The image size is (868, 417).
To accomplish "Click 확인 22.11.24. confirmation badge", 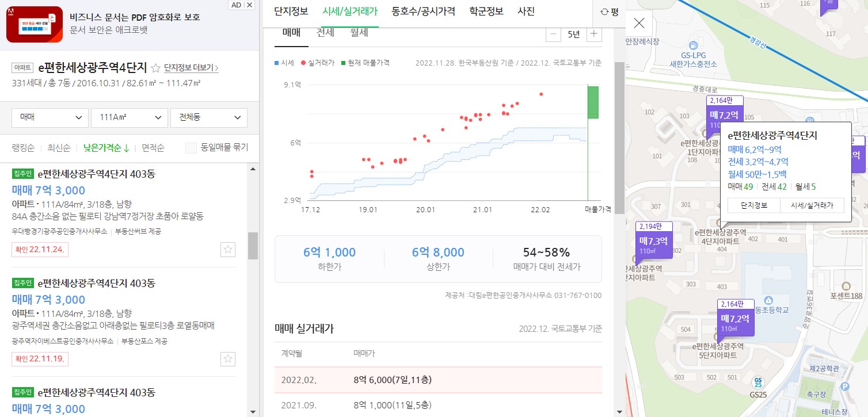I will click(x=40, y=249).
